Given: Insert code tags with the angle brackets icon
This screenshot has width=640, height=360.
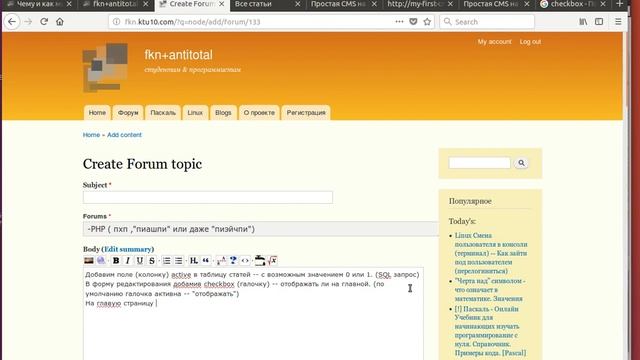Looking at the screenshot, I should tap(245, 260).
